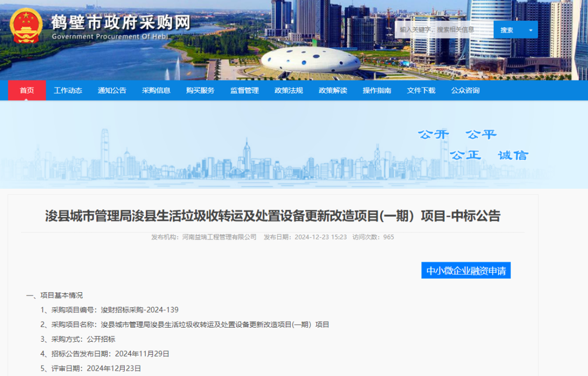Open 采购信息 menu item
Viewport: 588px width, 376px height.
click(x=156, y=90)
